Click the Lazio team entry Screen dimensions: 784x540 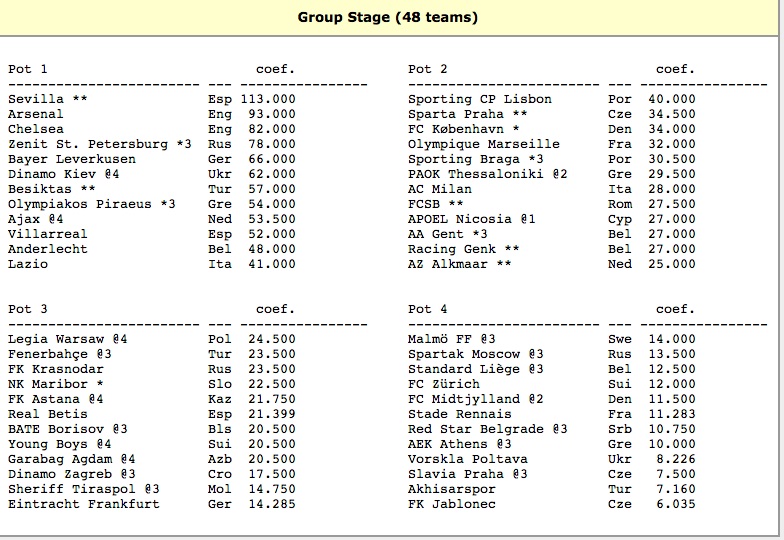pyautogui.click(x=28, y=264)
